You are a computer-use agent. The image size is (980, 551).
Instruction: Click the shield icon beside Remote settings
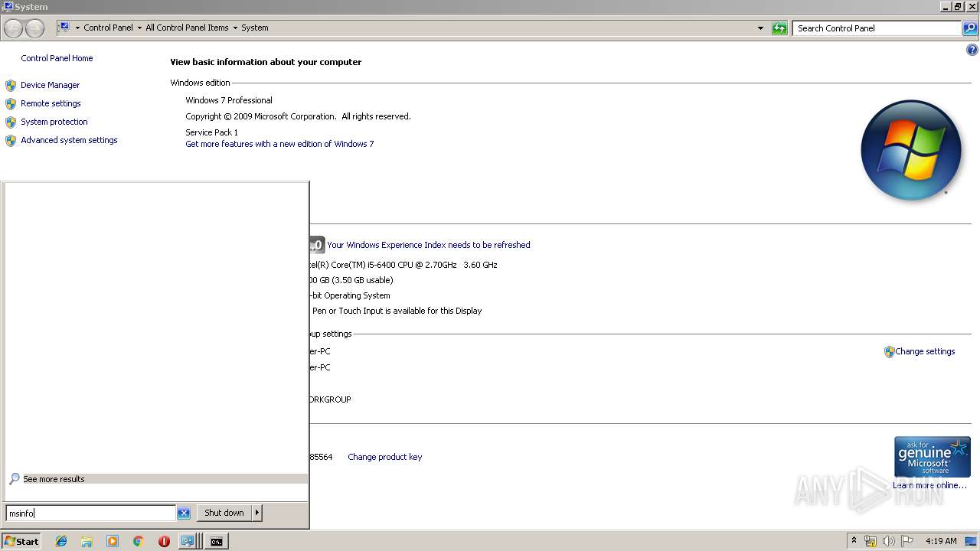click(x=11, y=103)
